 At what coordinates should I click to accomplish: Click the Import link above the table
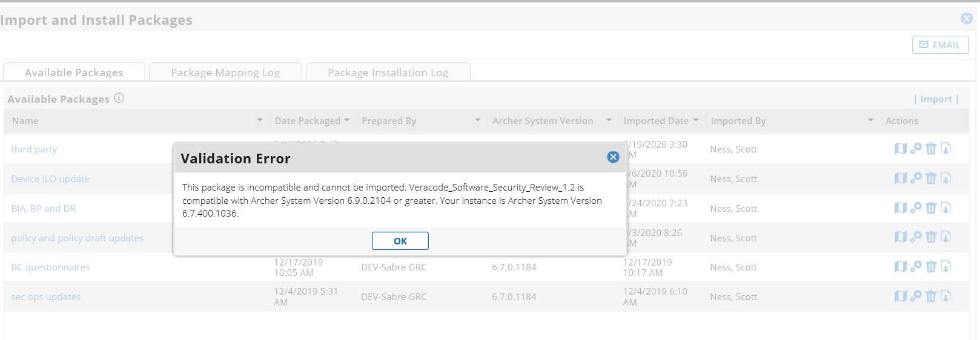(x=936, y=99)
